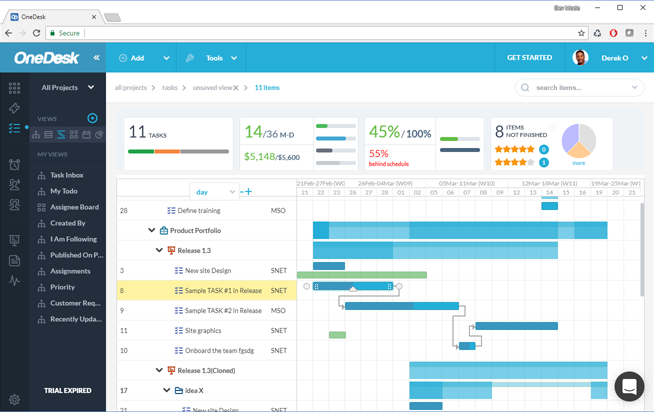Open the analytics pulse icon in sidebar
Screen dimensions: 654x412
click(14, 281)
